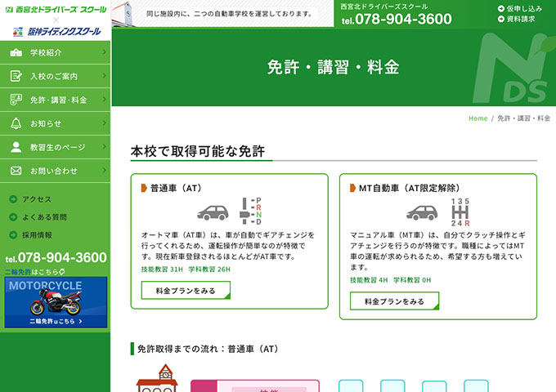Click the orange marker beside MT自動車
The image size is (556, 392).
(353, 188)
